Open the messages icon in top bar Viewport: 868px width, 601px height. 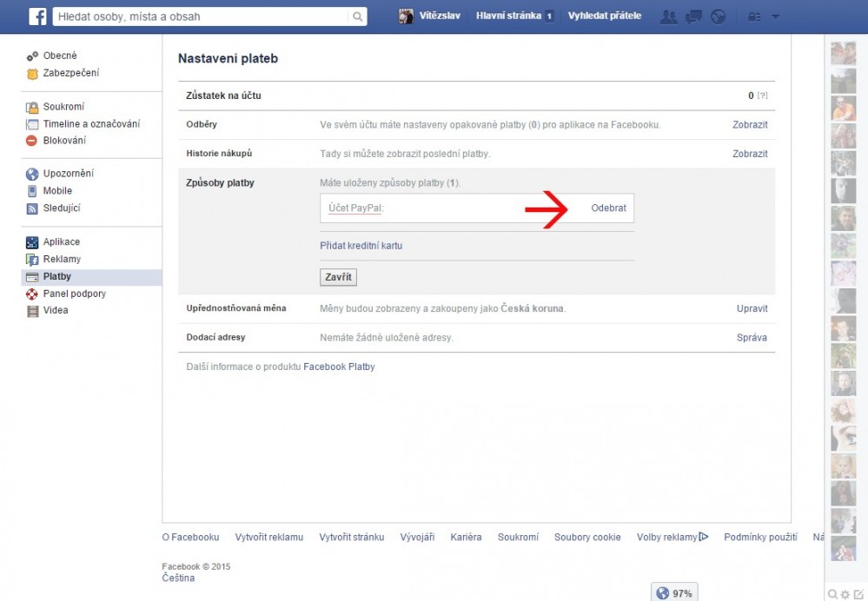coord(693,17)
